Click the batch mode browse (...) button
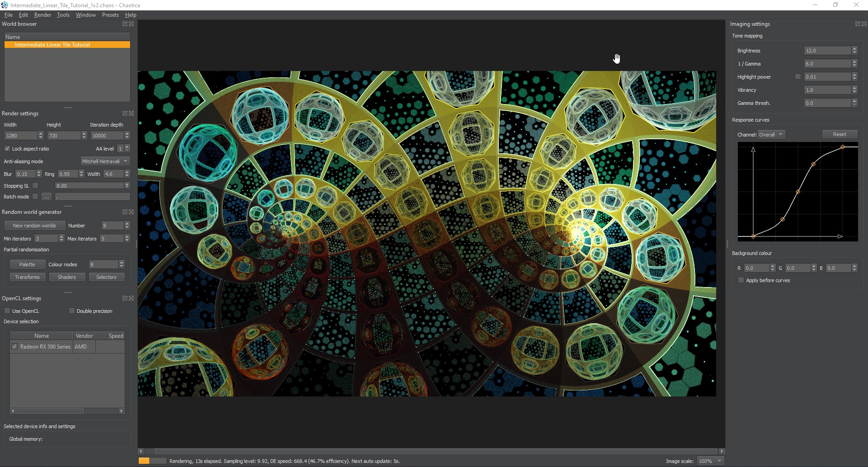868x467 pixels. (46, 197)
